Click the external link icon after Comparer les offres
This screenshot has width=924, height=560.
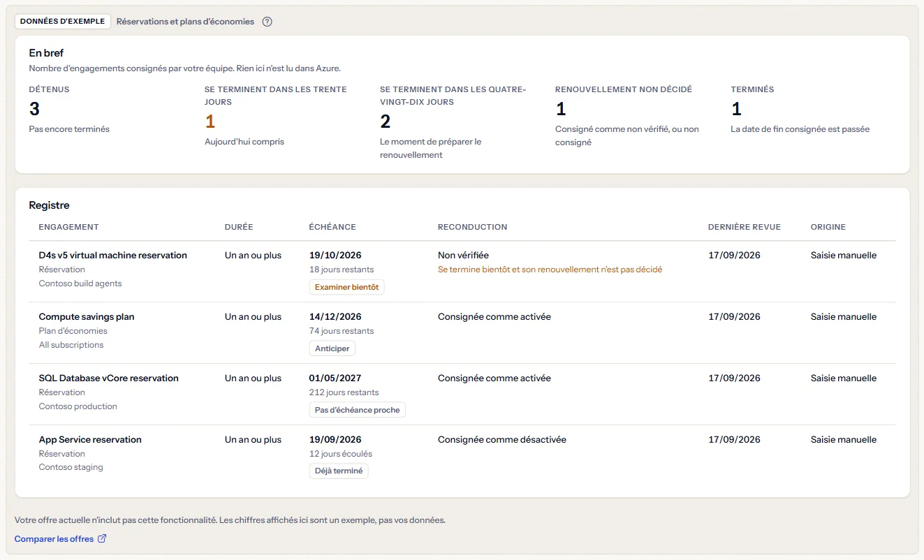pyautogui.click(x=102, y=539)
